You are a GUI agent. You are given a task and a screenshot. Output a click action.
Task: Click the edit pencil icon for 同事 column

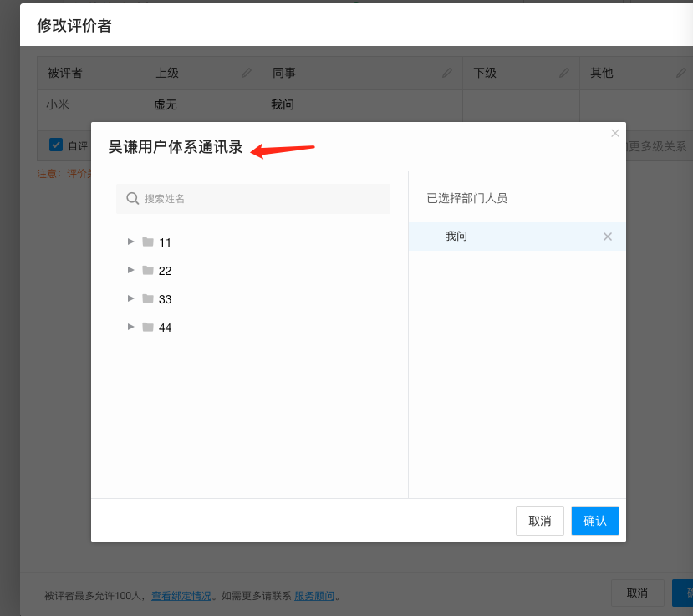447,74
